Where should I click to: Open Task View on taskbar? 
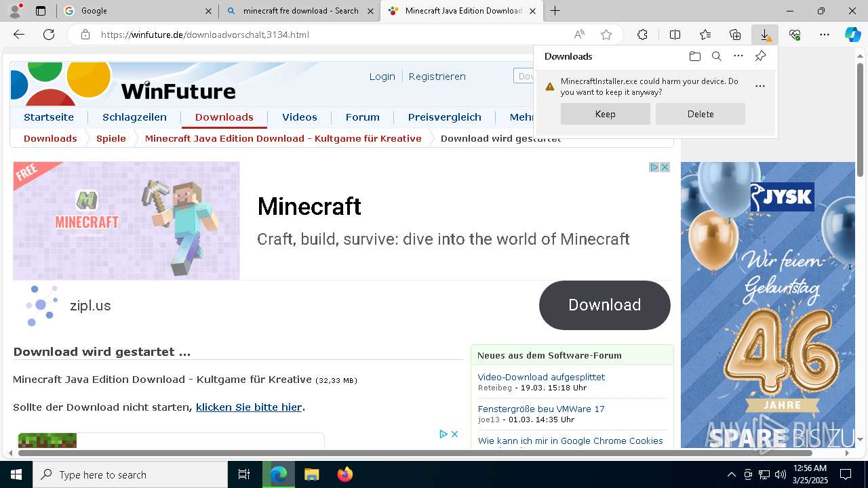tap(244, 474)
